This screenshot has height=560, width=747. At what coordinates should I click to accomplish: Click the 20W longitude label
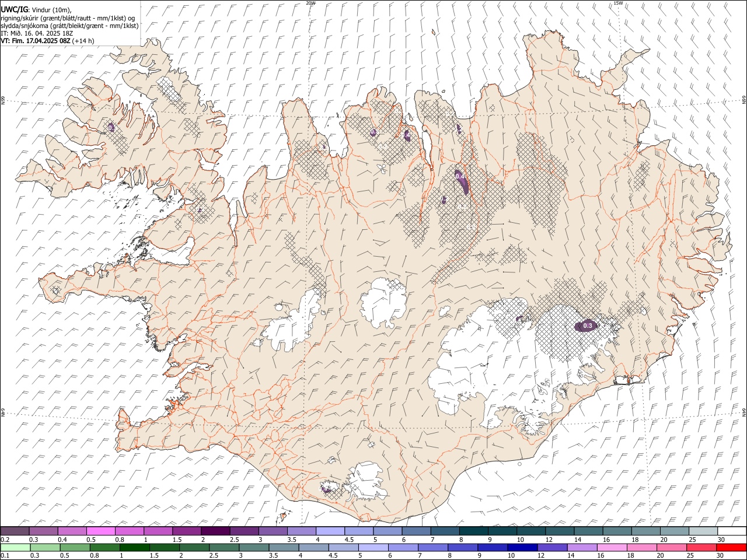click(310, 3)
